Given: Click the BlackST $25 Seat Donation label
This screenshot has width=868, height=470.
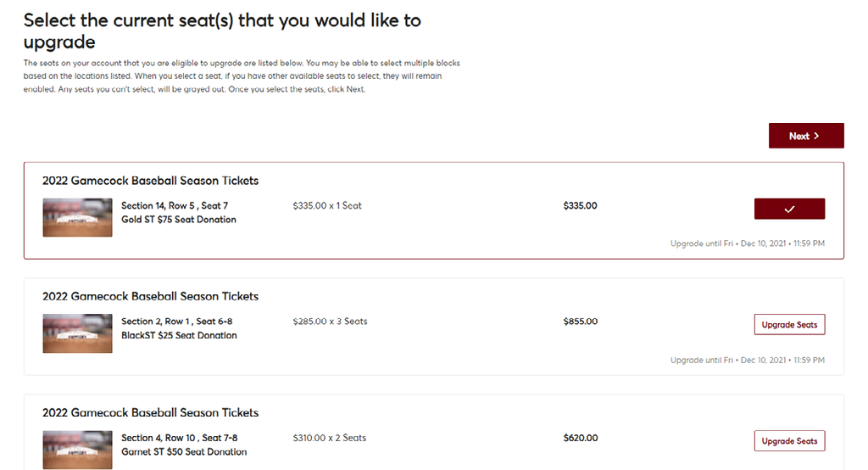Looking at the screenshot, I should tap(179, 335).
